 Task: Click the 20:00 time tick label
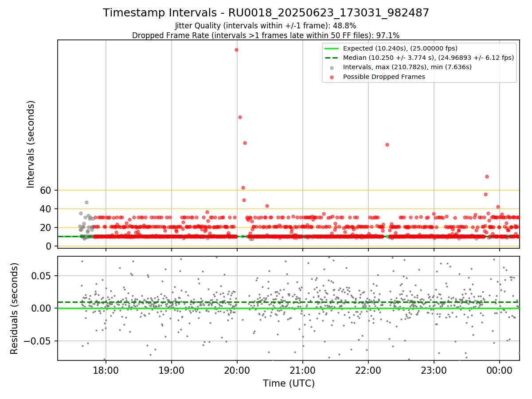[237, 370]
